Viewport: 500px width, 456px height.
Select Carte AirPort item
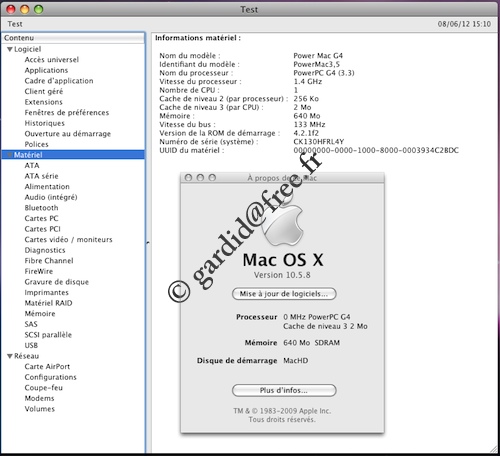point(47,367)
